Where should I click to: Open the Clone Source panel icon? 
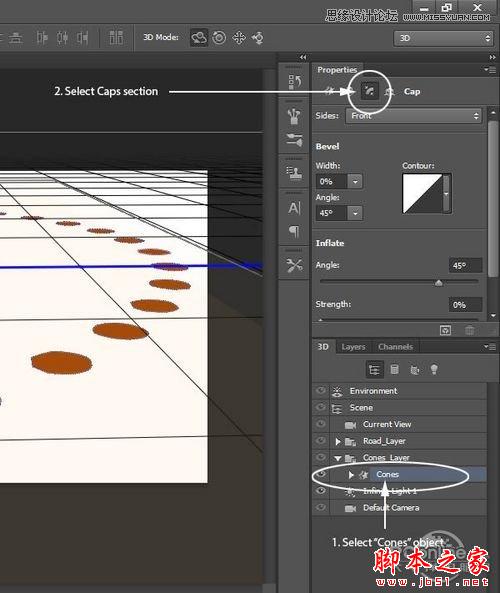[294, 173]
